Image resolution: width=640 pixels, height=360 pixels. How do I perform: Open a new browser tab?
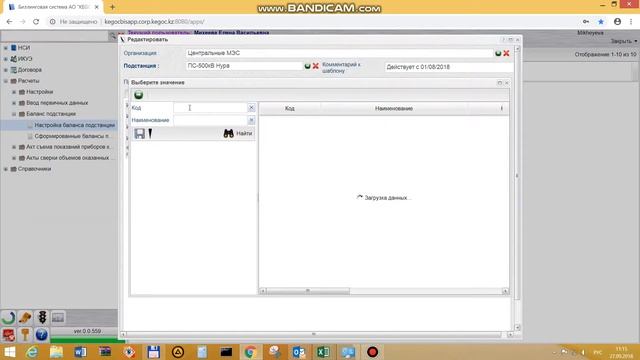112,7
